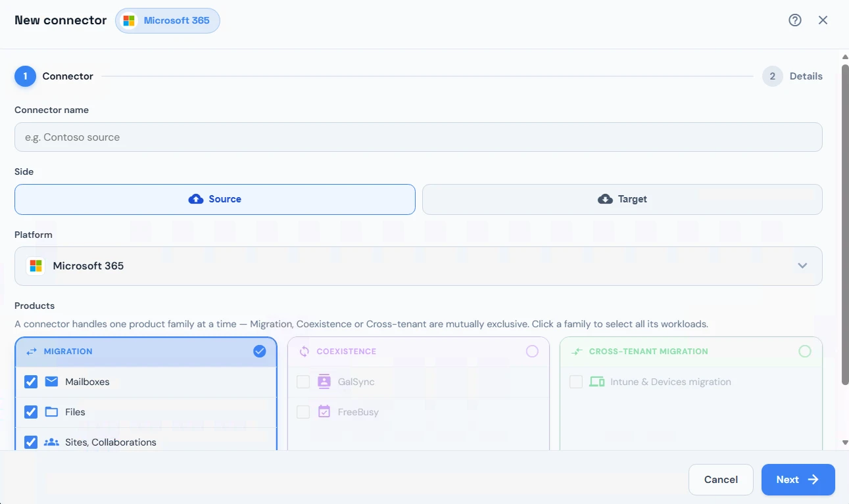This screenshot has height=504, width=849.
Task: Check the Intune & Devices migration checkbox
Action: 576,382
